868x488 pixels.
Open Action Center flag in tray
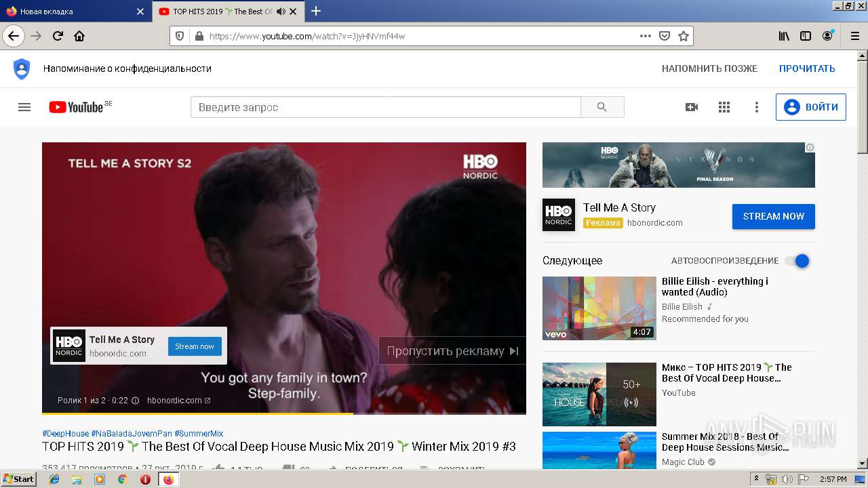(802, 479)
